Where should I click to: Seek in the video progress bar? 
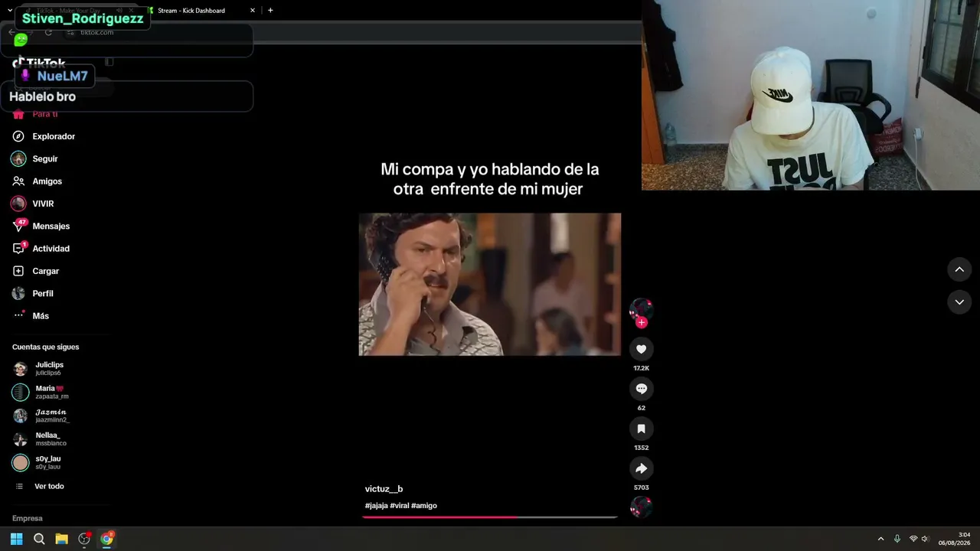tap(490, 517)
